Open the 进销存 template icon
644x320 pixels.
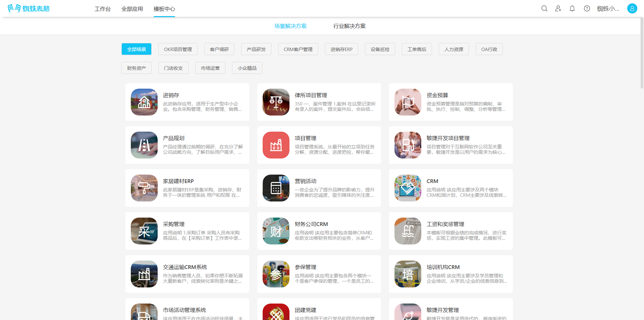144,102
